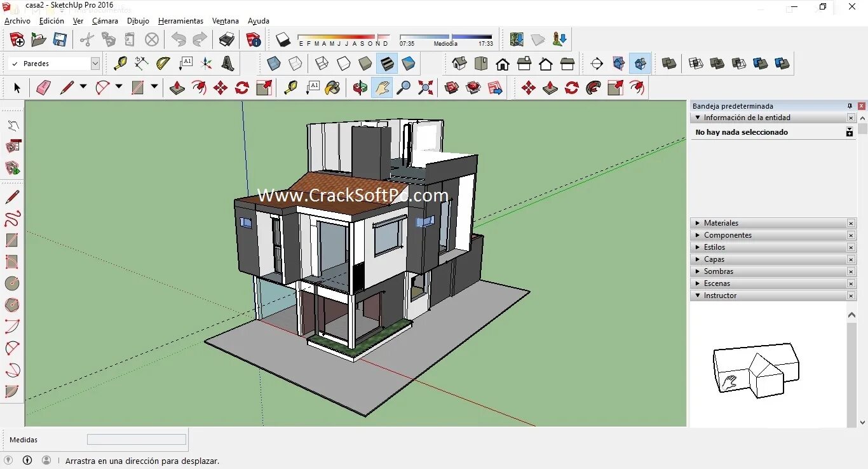Click the Medidas measurement input box
The height and width of the screenshot is (469, 868).
click(x=137, y=440)
